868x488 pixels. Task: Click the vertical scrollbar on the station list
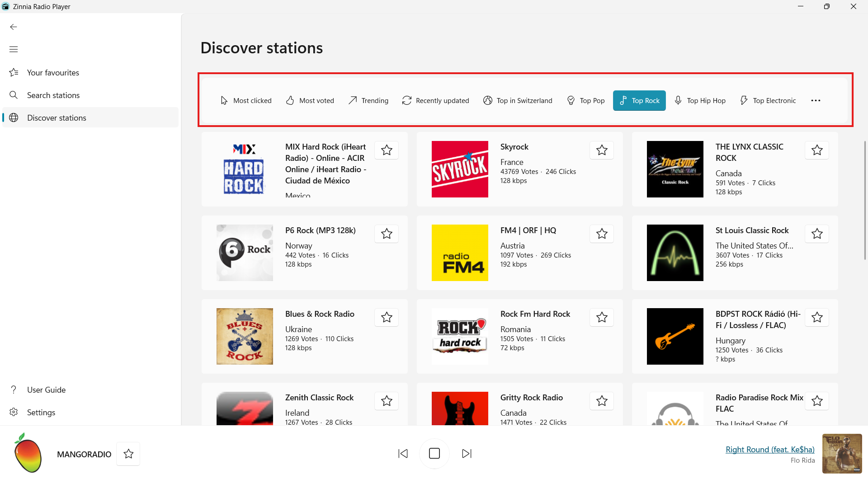pyautogui.click(x=865, y=200)
